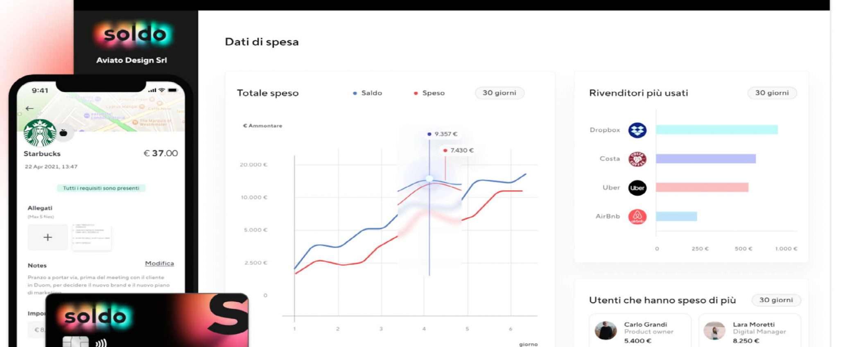Open the attached receipt thumbnail

[91, 237]
